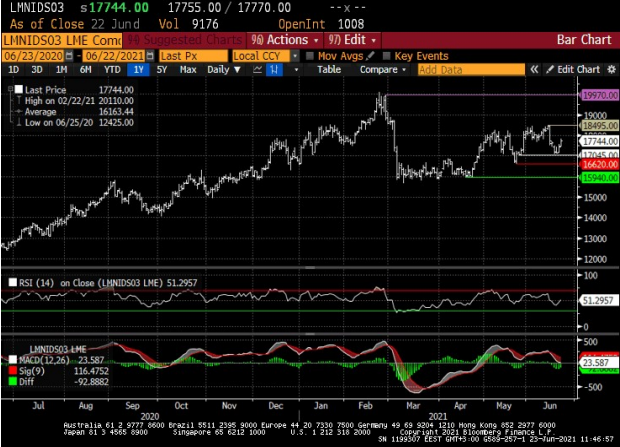
Task: Click the purple 19970.00 price level label
Action: coord(600,95)
